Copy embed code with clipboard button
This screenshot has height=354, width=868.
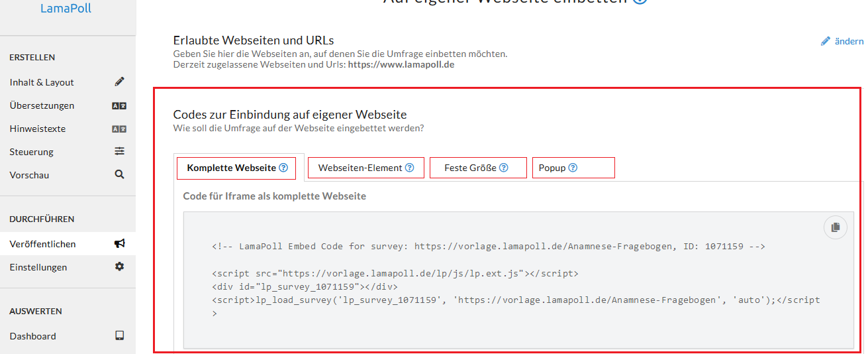pos(836,227)
